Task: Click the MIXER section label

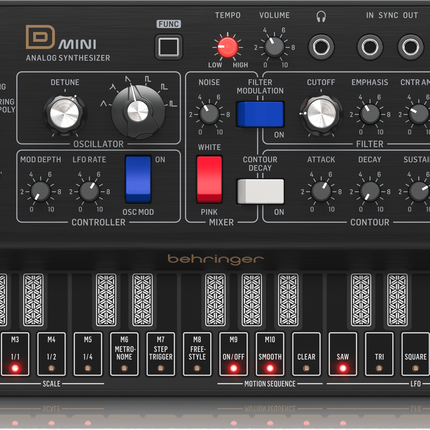Action: click(221, 222)
